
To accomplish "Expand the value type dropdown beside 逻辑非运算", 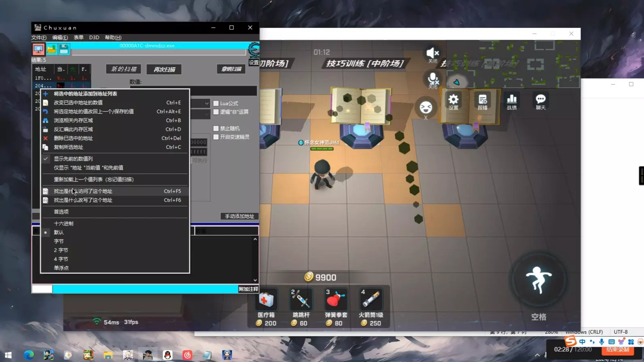I will [206, 114].
